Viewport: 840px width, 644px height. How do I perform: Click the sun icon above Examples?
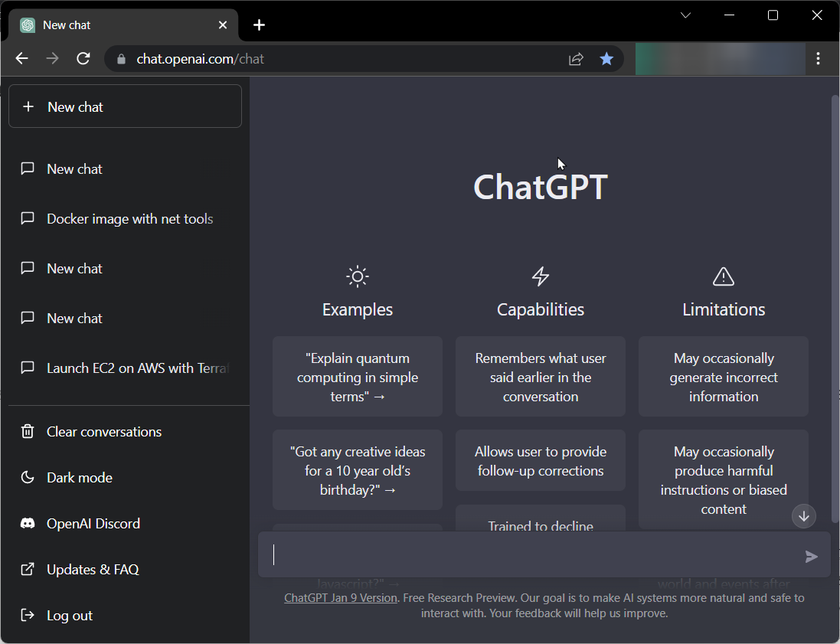coord(358,276)
